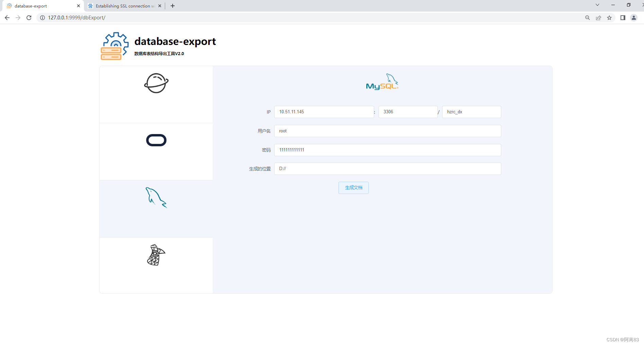Reload the dbExport page

click(29, 18)
